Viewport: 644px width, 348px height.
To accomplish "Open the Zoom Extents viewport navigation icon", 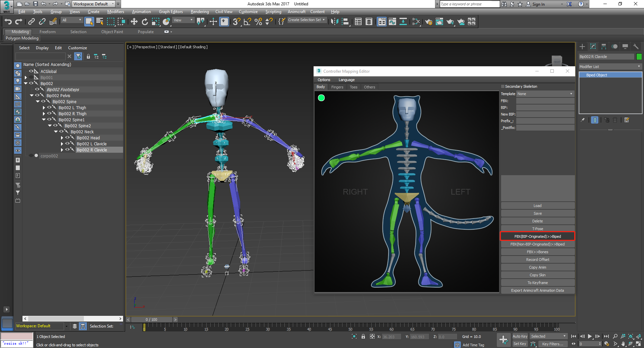I will (631, 336).
